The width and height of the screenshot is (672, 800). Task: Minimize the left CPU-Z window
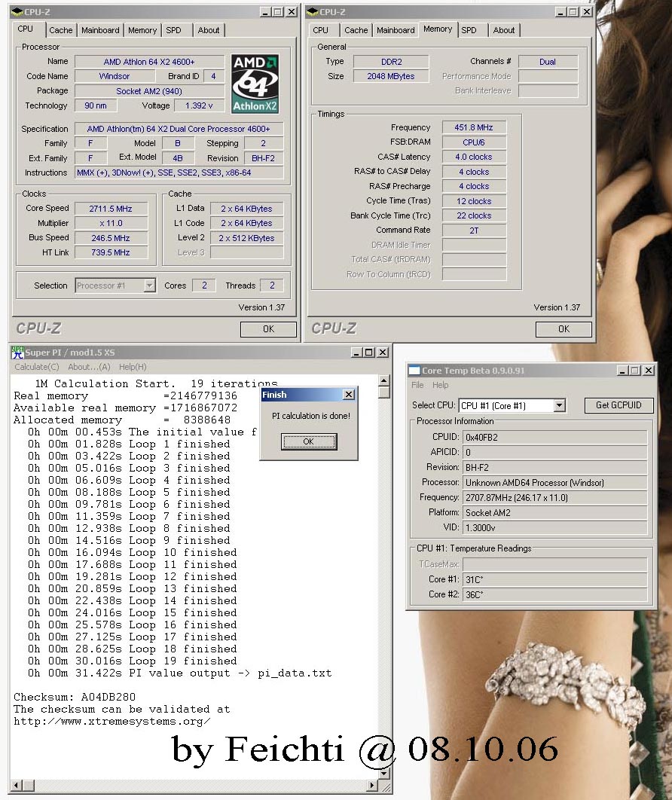point(265,12)
